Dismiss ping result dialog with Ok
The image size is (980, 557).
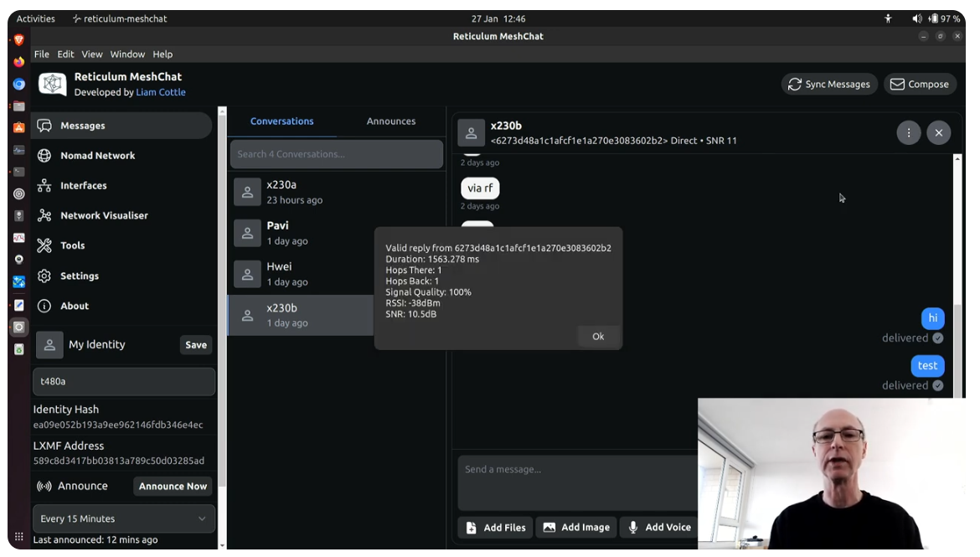pyautogui.click(x=598, y=337)
